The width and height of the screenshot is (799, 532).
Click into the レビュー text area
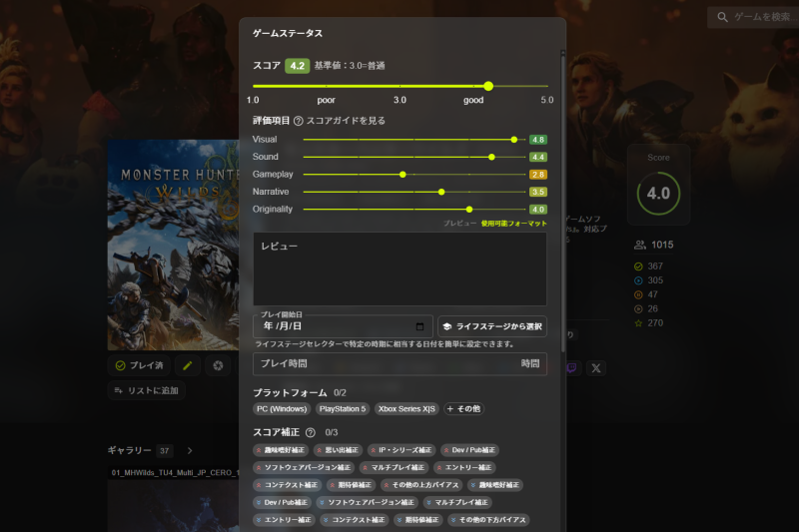[399, 269]
